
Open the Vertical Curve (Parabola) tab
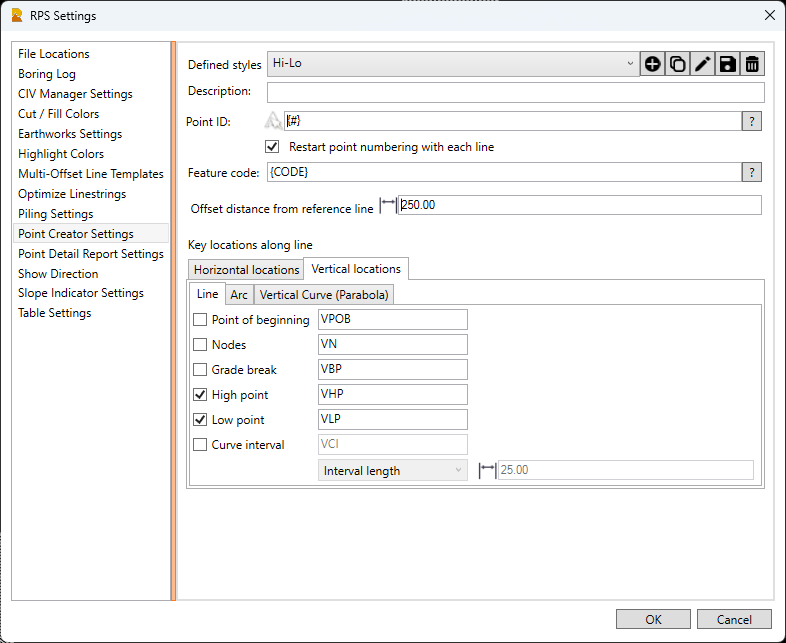[325, 295]
